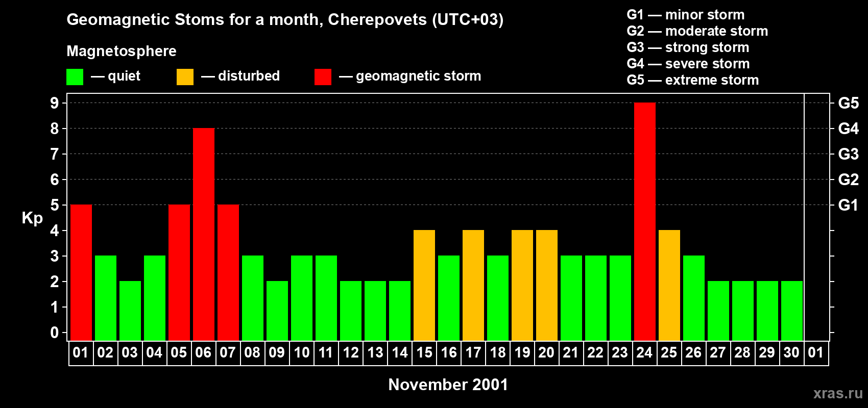
Task: Select the green bar for day 02
Action: pos(106,298)
